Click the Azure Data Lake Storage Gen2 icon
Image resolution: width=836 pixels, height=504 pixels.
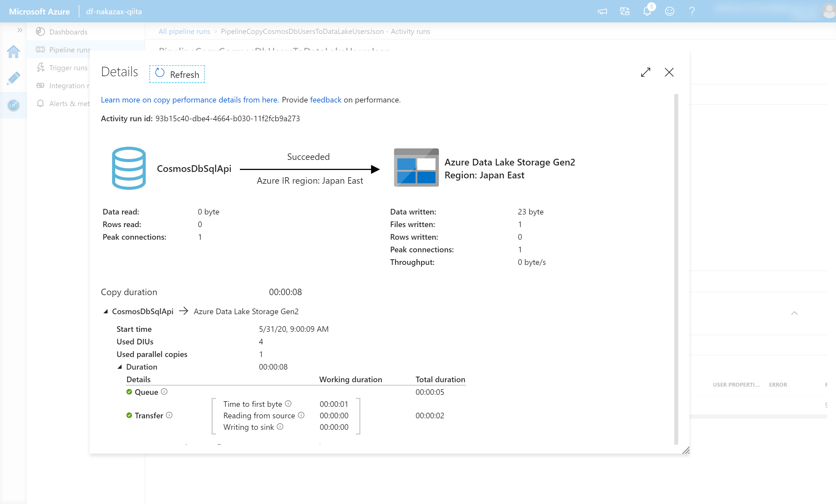tap(416, 167)
